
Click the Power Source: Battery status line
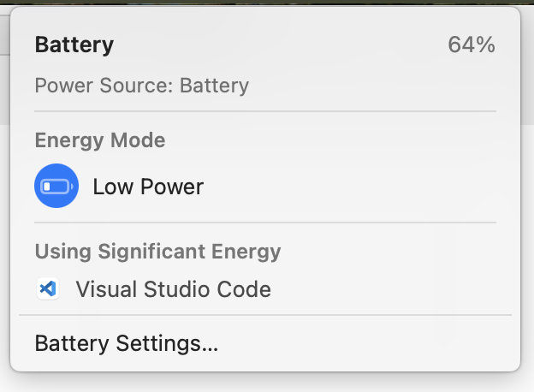point(142,86)
